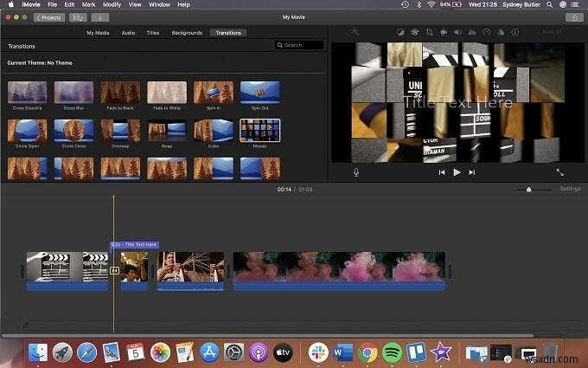Choose the Cross Dissolve transition
Screen dimensions: 588x368
click(28, 93)
